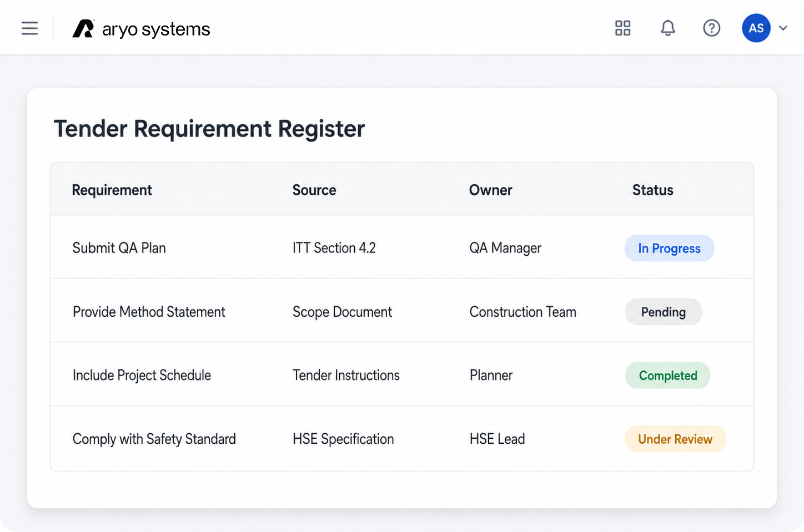Click the Pending status badge
This screenshot has width=804, height=532.
coord(664,312)
